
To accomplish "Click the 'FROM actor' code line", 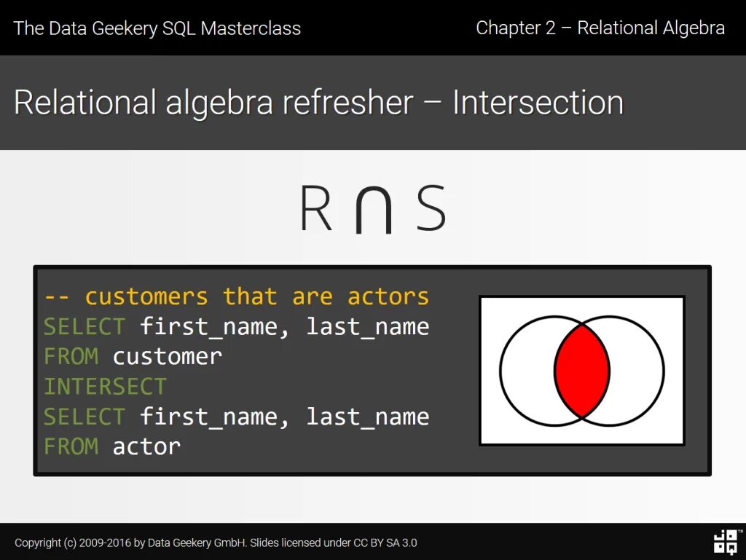I will coord(112,446).
